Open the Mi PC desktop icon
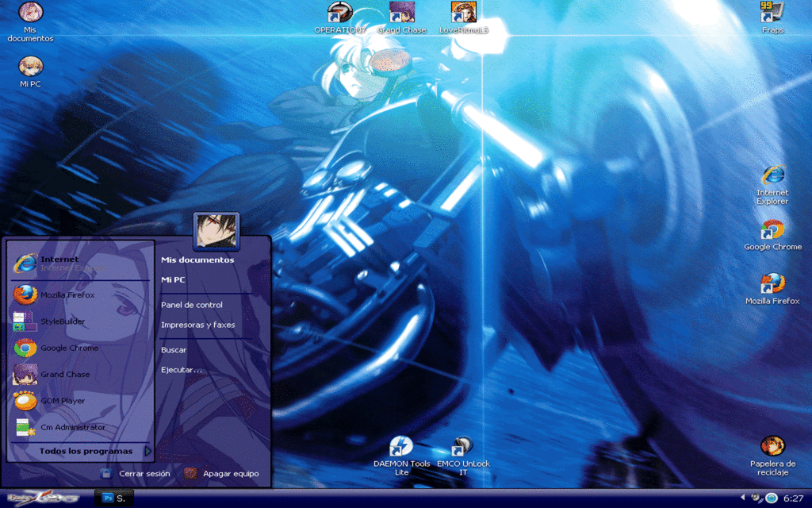Viewport: 812px width, 508px height. (x=31, y=67)
